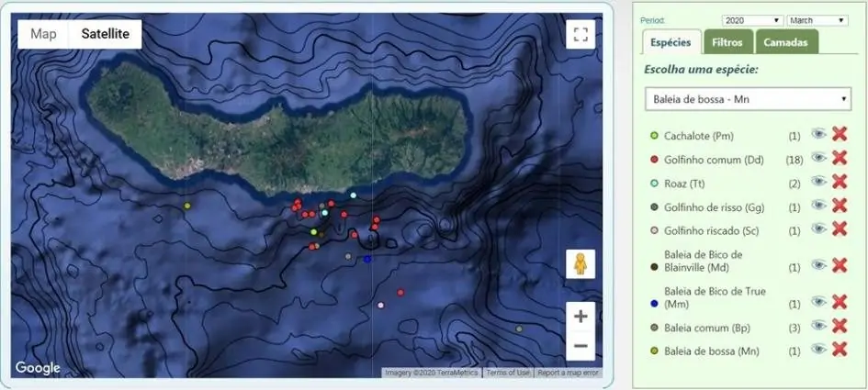Image resolution: width=868 pixels, height=390 pixels.
Task: Expand the species selection dropdown
Action: point(747,98)
